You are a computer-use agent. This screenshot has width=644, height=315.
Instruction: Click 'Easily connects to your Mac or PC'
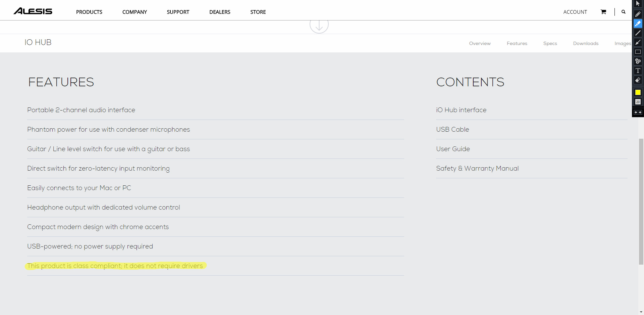click(x=79, y=188)
